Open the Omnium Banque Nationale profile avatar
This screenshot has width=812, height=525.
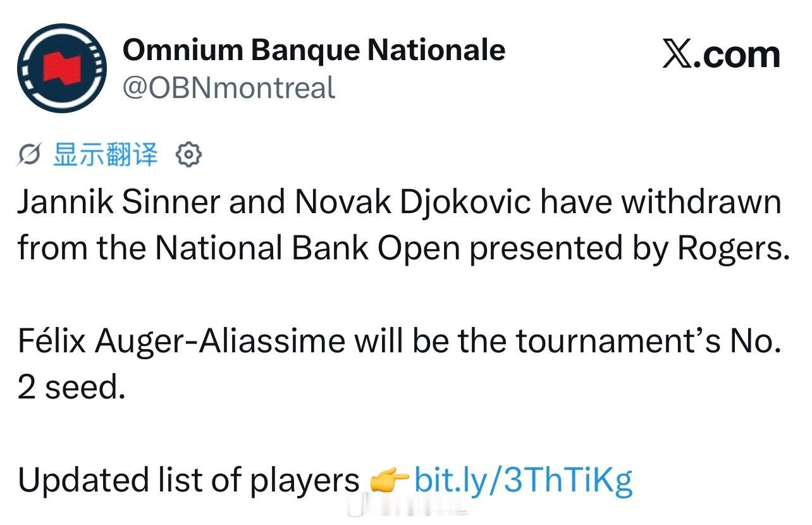pyautogui.click(x=62, y=68)
